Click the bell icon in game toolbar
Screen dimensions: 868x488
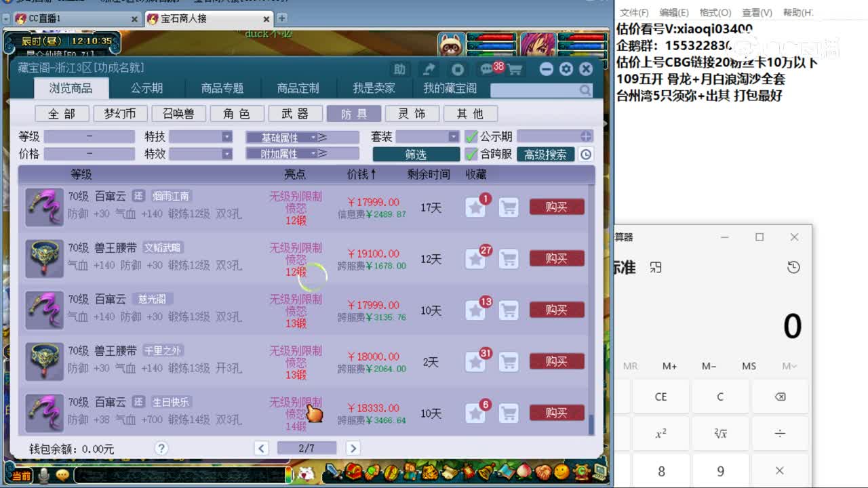[485, 472]
